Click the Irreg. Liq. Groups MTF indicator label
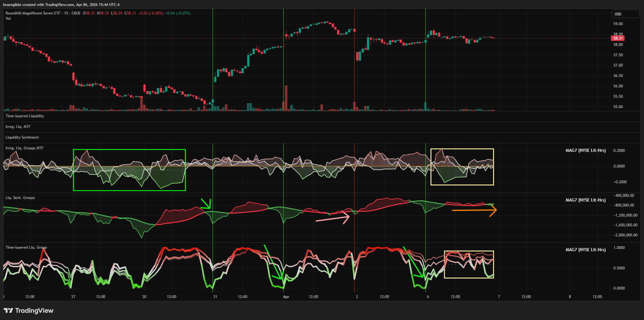The height and width of the screenshot is (320, 644). (25, 148)
